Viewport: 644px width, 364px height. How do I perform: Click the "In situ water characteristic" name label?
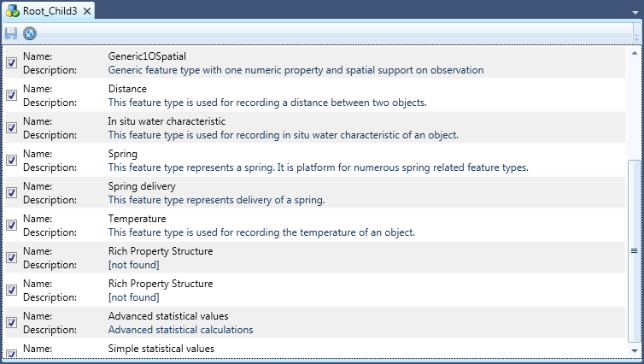click(x=167, y=121)
